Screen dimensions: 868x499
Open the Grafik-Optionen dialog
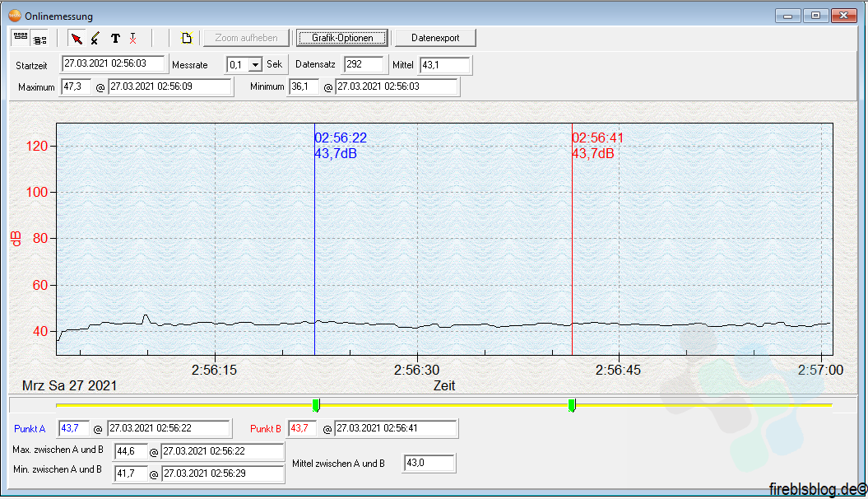coord(341,37)
